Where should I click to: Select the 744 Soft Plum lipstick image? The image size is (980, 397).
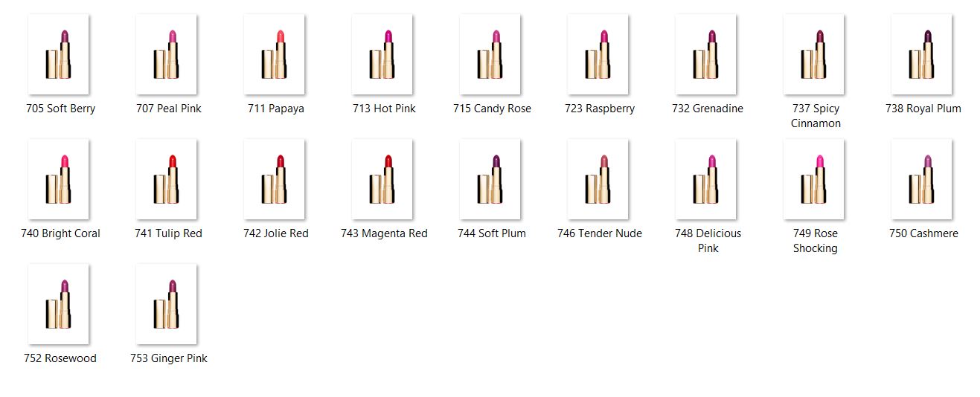490,179
